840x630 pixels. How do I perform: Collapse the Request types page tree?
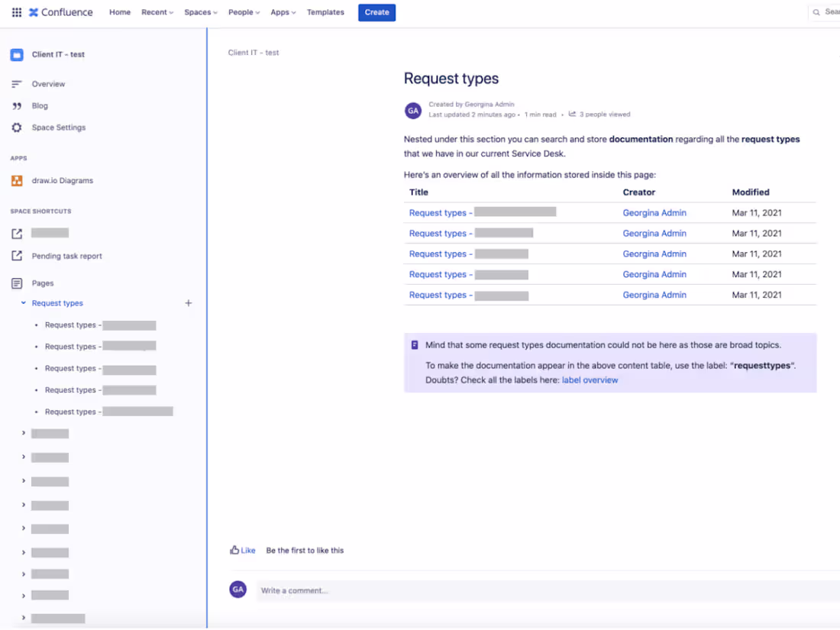click(x=22, y=302)
